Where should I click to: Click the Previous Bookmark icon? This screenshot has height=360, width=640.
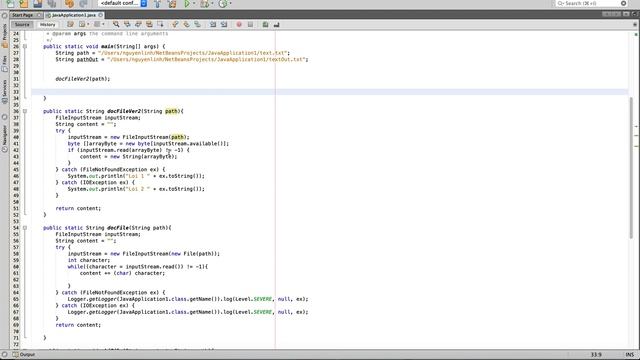[x=176, y=24]
